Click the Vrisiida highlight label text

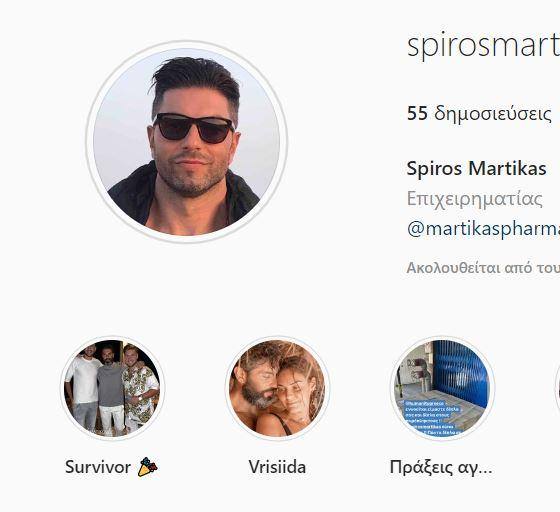click(x=277, y=467)
